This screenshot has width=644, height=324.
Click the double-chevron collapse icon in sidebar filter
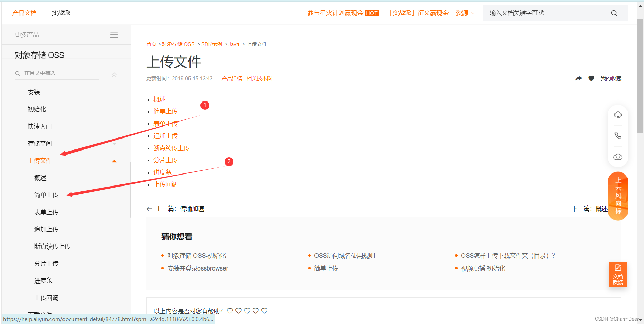[114, 74]
